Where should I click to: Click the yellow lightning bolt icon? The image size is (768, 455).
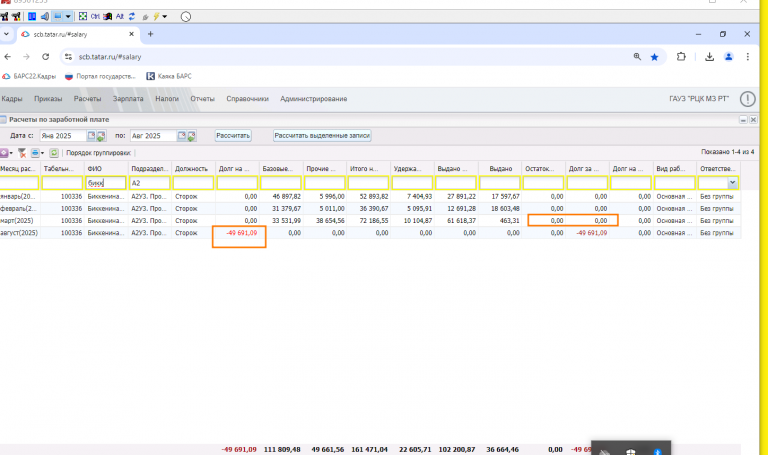point(156,17)
